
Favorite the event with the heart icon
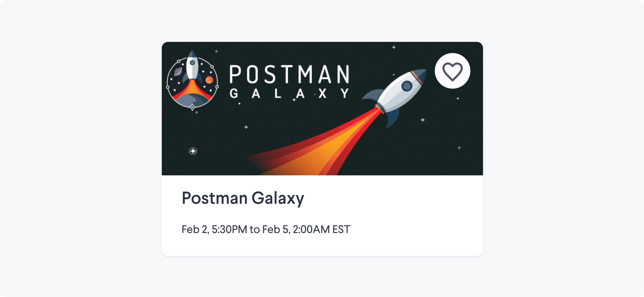click(x=452, y=71)
